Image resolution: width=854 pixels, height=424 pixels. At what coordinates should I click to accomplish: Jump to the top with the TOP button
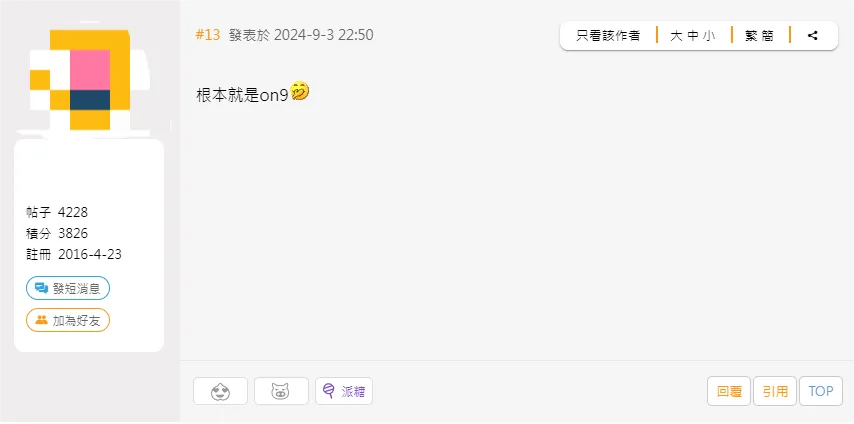(x=821, y=391)
